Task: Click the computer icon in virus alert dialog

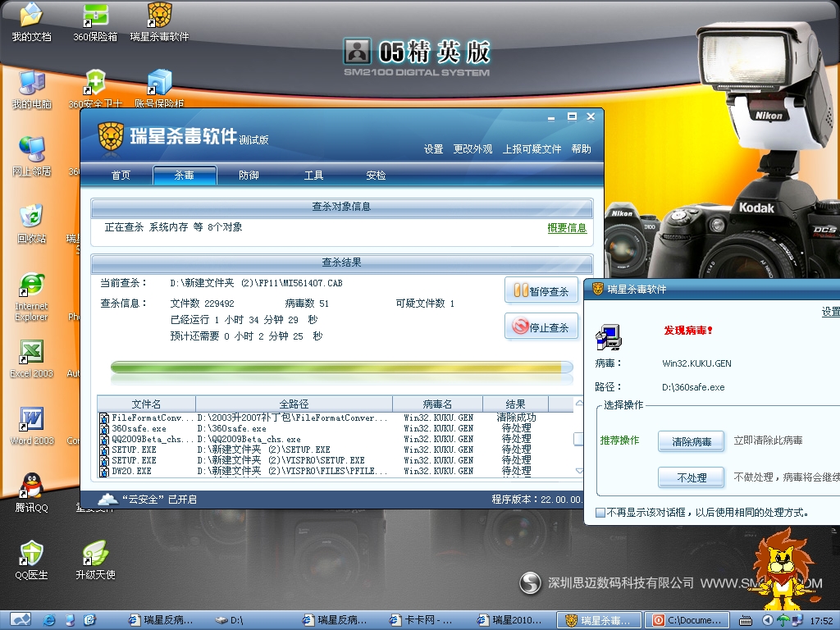Action: pos(608,337)
